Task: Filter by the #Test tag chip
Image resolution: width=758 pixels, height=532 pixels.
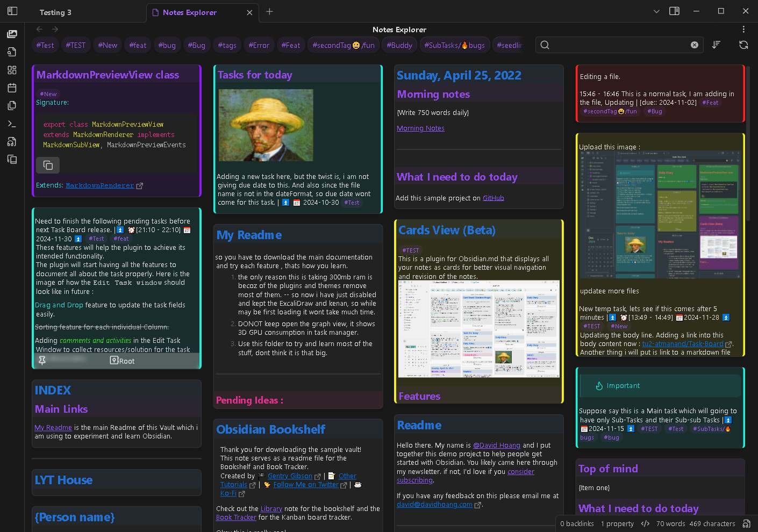Action: pyautogui.click(x=45, y=45)
